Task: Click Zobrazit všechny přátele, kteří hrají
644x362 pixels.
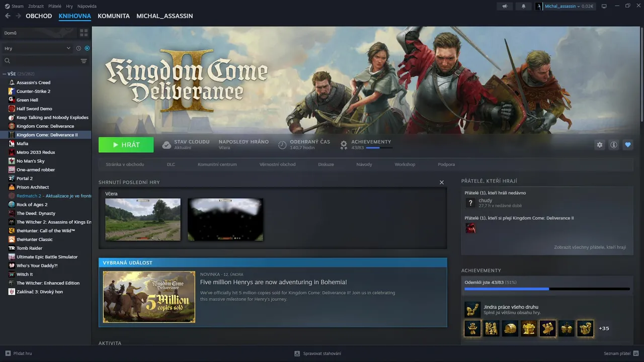Action: point(590,247)
